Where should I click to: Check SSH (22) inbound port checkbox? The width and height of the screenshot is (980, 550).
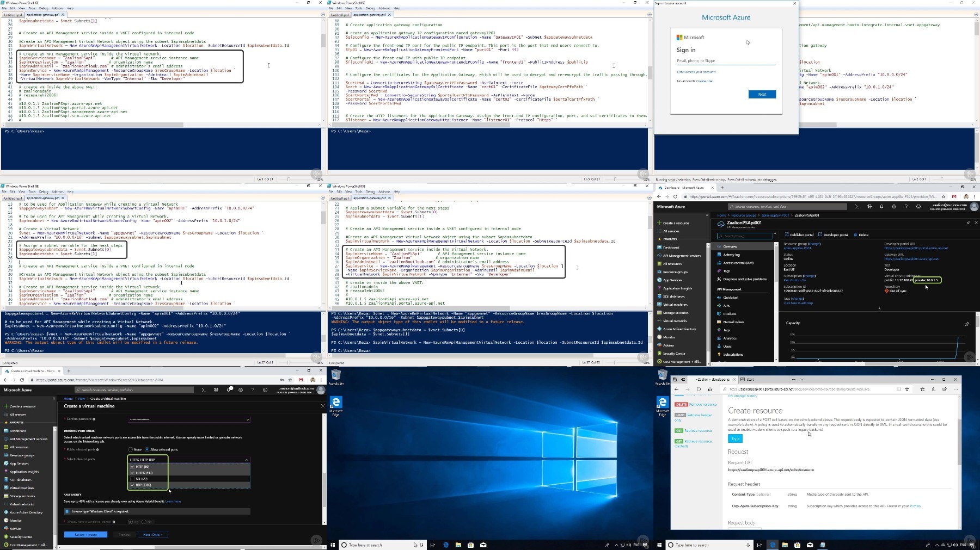click(132, 479)
